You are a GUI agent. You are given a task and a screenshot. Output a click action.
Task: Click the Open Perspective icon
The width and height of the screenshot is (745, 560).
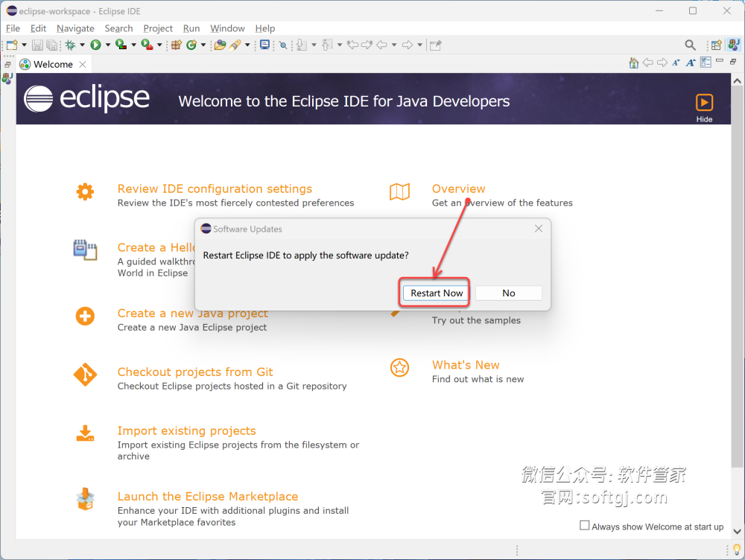coord(716,45)
